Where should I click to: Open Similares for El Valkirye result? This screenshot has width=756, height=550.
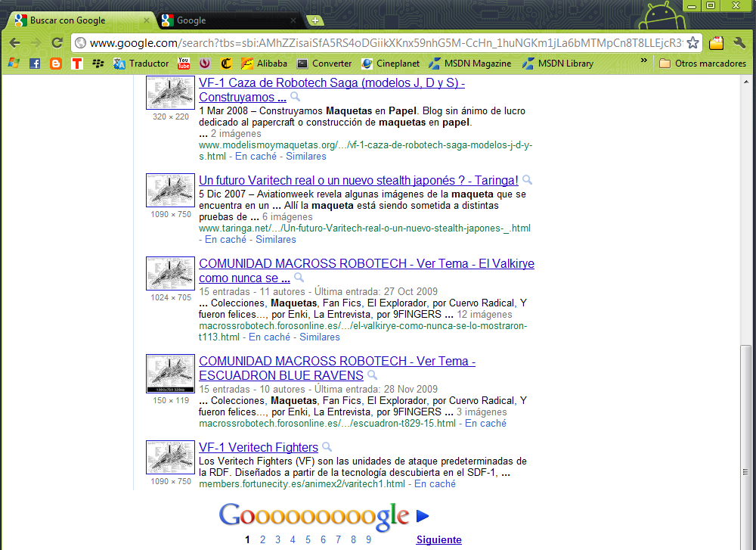pos(319,337)
